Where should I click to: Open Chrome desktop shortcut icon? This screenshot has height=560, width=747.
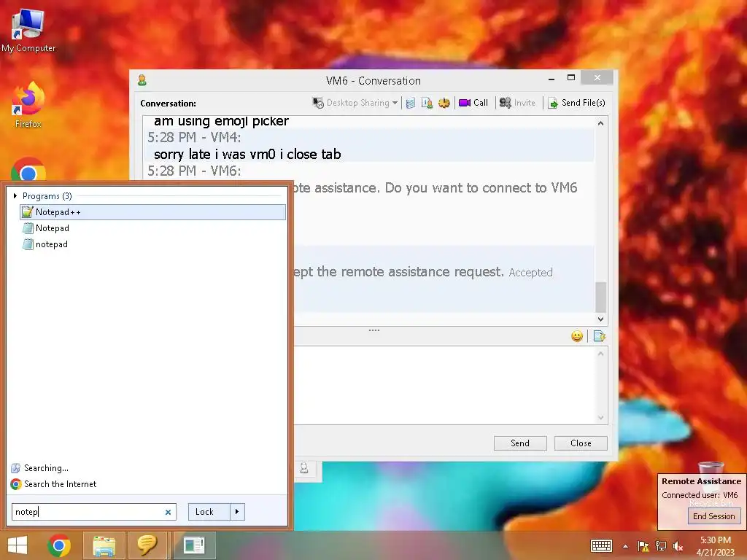[x=28, y=169]
